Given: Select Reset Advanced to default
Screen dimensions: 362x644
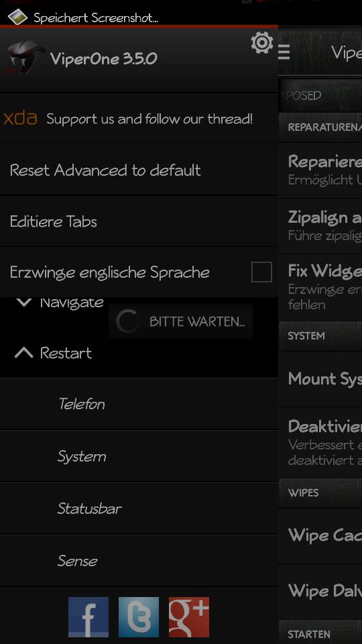Looking at the screenshot, I should tap(139, 170).
